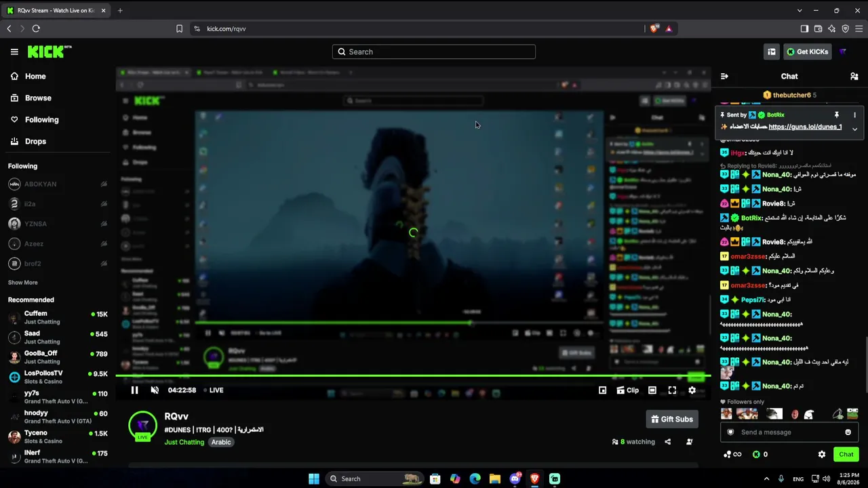Open video player settings gear
This screenshot has width=868, height=488.
pos(692,390)
